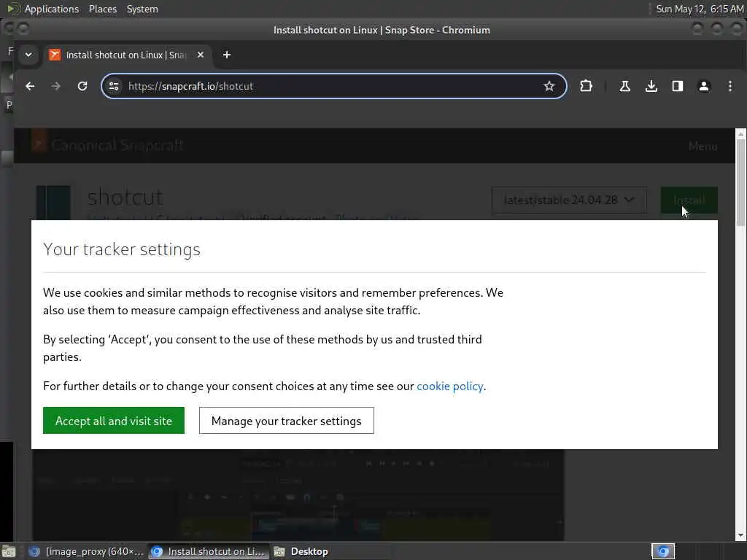Open Chromium three-dot menu
Viewport: 747px width, 560px height.
(x=729, y=86)
